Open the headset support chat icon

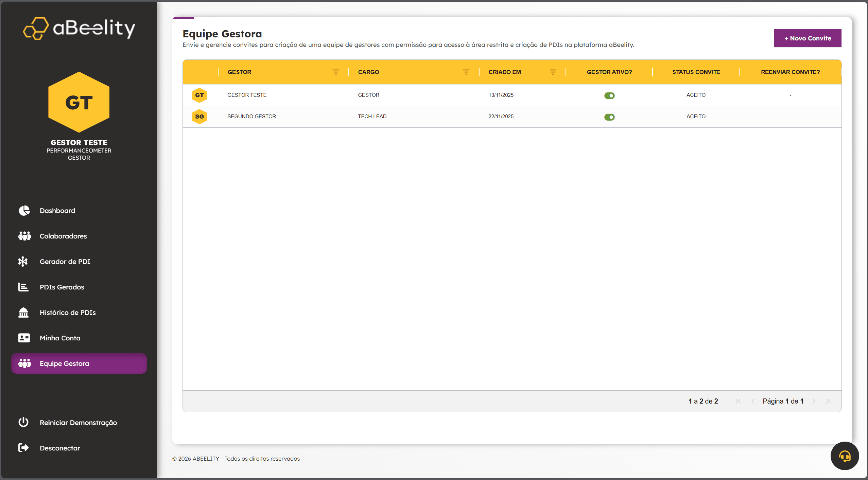pos(845,456)
